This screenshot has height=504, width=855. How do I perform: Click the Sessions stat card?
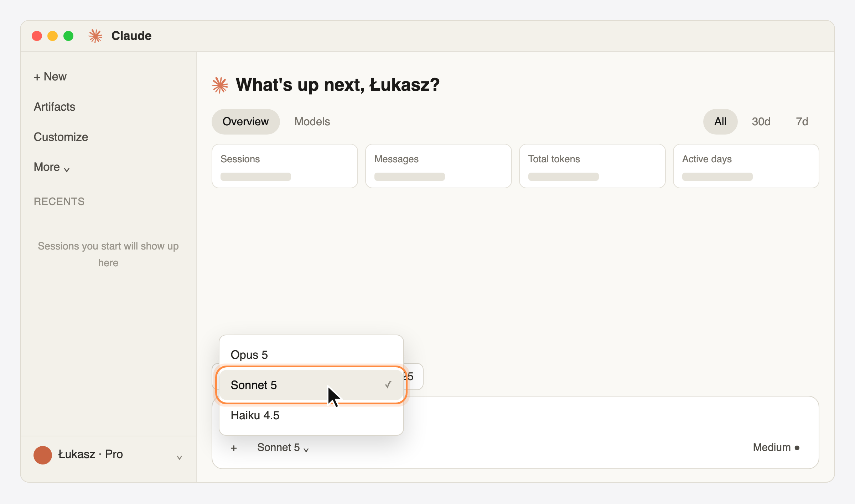click(x=285, y=166)
